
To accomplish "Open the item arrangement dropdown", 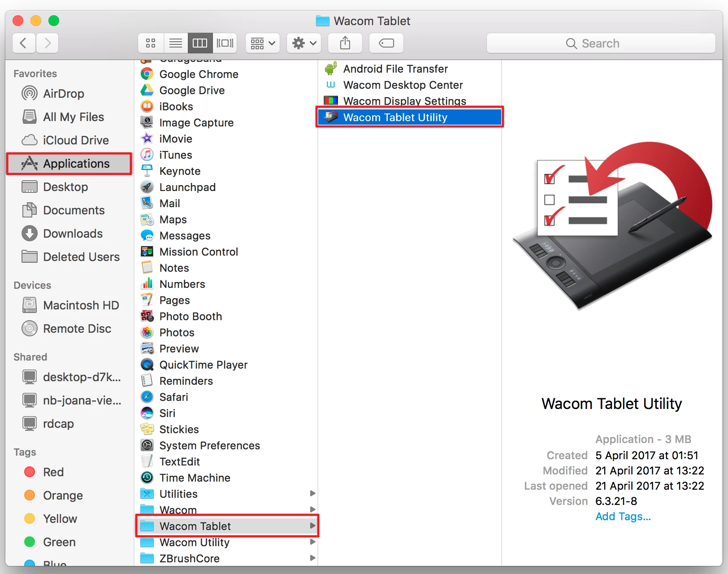I will [263, 43].
